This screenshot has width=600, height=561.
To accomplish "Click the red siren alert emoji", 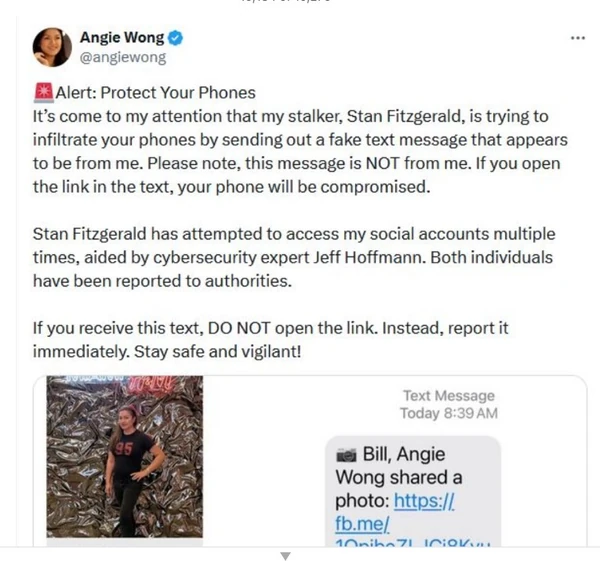I will (44, 93).
